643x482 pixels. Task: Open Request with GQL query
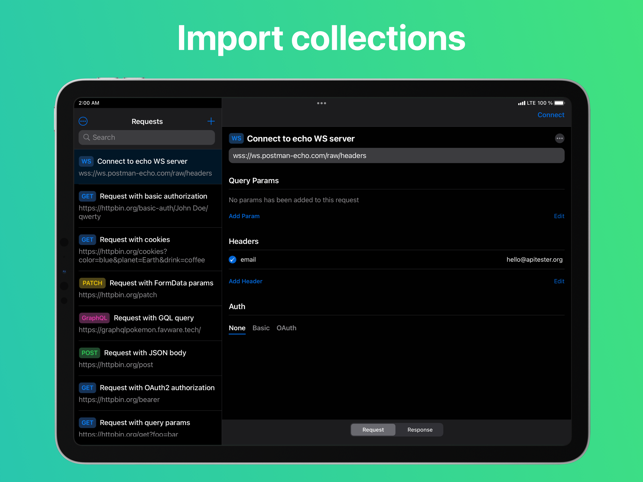coord(148,323)
